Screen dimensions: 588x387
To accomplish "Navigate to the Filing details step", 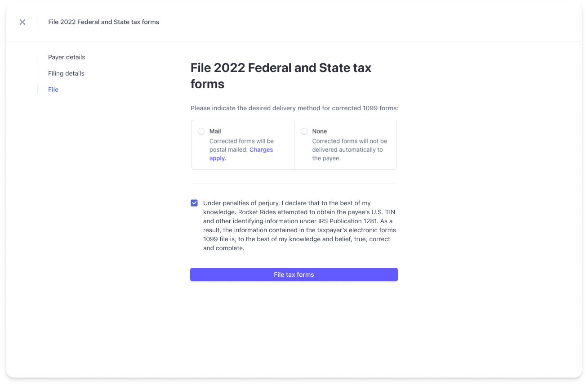I will [66, 73].
